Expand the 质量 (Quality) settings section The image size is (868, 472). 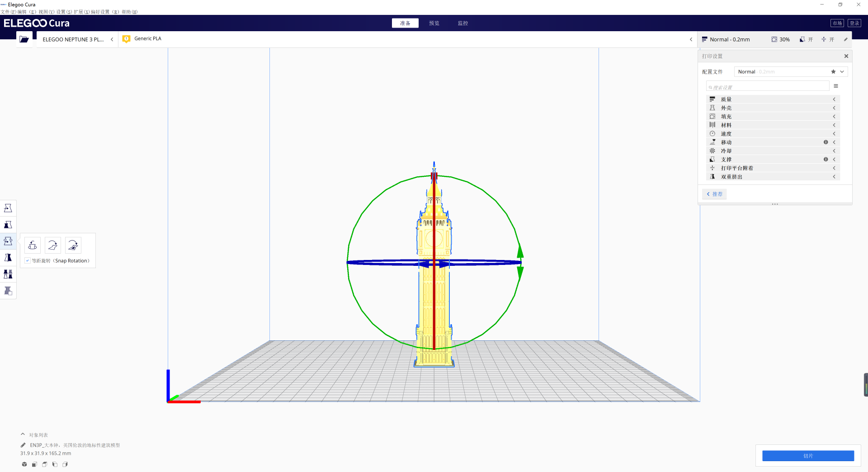coord(773,99)
